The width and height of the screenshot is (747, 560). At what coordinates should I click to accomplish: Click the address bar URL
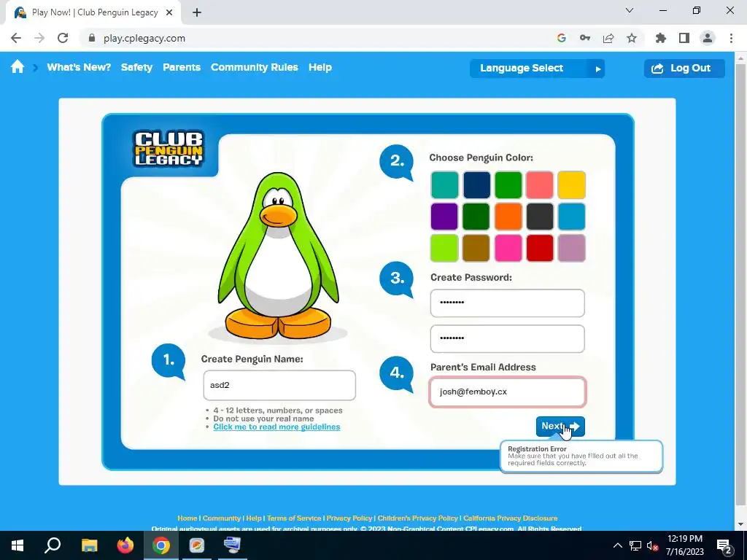coord(144,38)
